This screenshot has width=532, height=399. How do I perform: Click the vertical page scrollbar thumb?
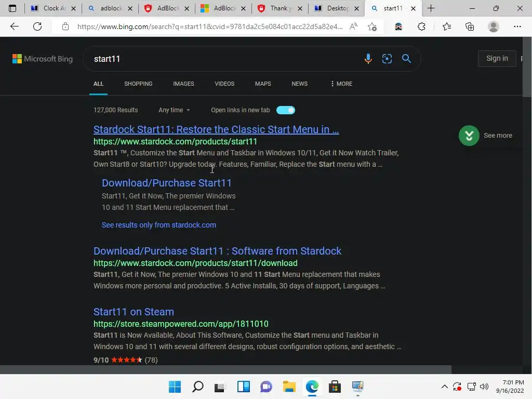click(x=527, y=67)
